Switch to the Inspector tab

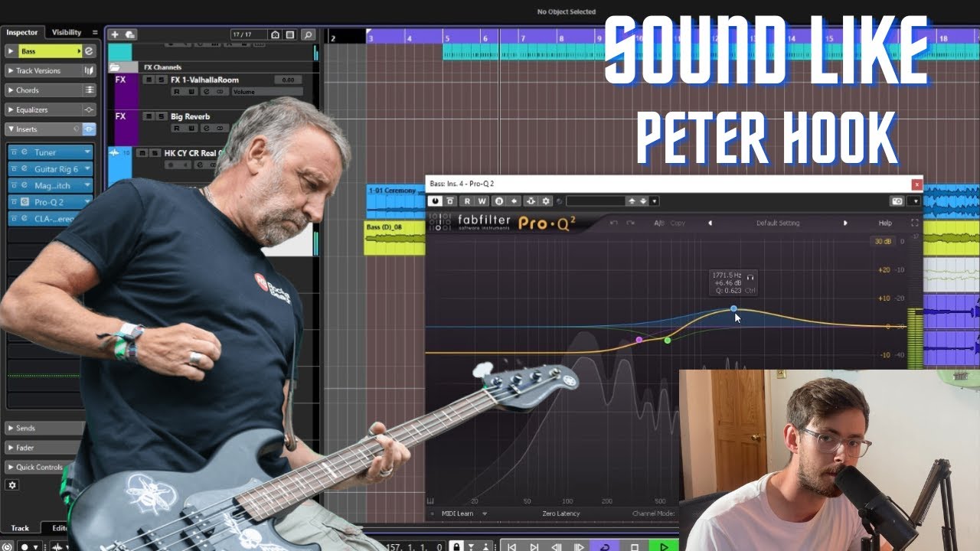22,32
